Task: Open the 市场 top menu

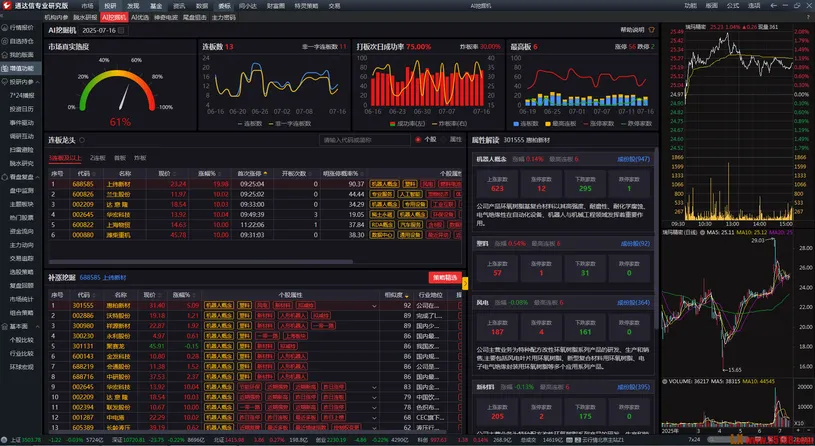Action: (x=87, y=6)
